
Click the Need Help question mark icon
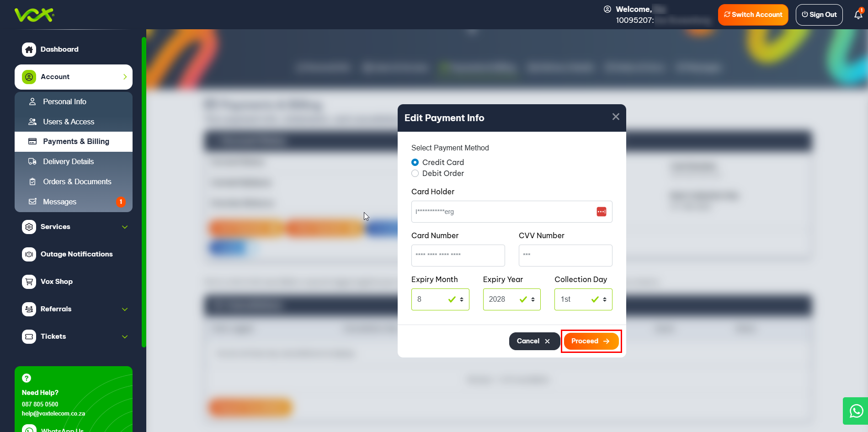coord(27,378)
